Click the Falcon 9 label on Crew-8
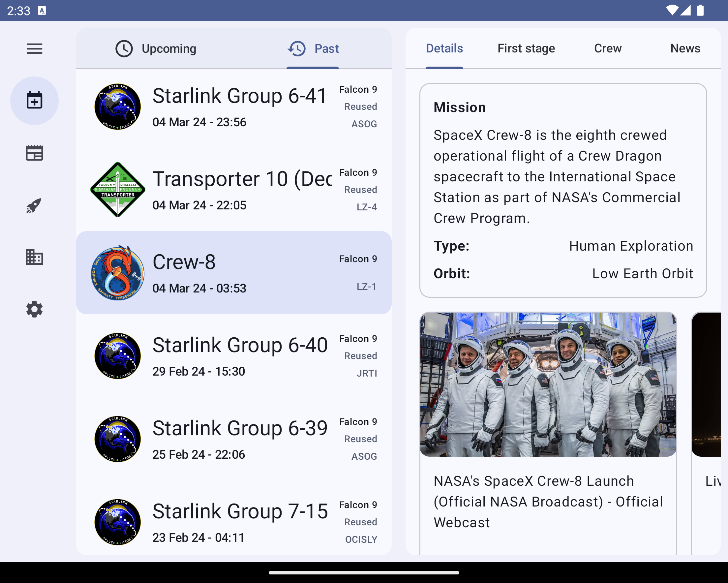 [x=358, y=259]
